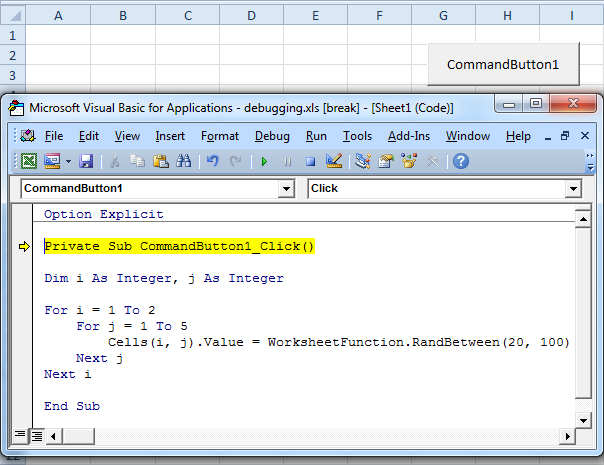Image resolution: width=604 pixels, height=465 pixels.
Task: Open the Window menu
Action: pos(468,136)
